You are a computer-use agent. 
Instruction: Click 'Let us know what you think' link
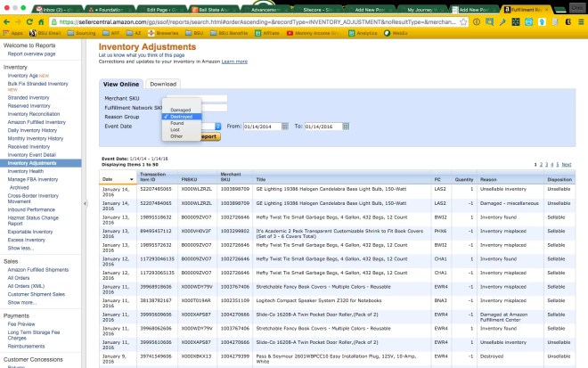click(x=142, y=55)
